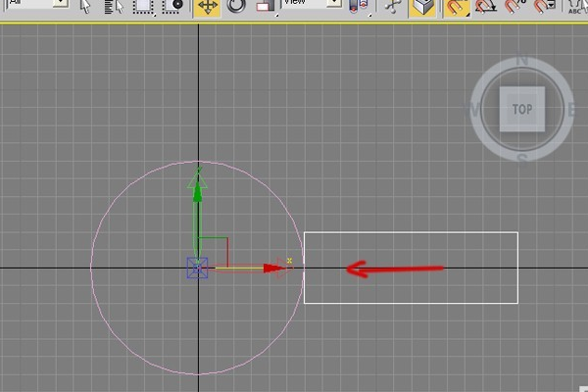Viewport: 588px width, 392px height.
Task: Click the Use Pivot Point Center button
Action: click(x=360, y=7)
